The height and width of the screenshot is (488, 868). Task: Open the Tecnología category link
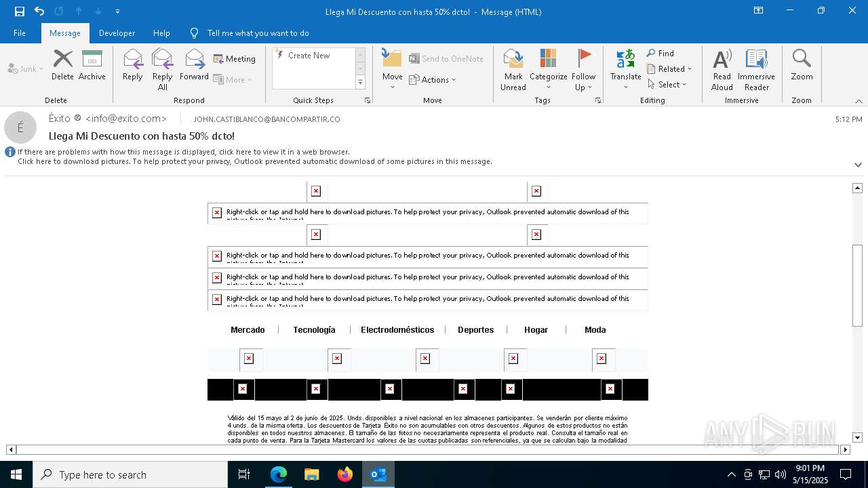(x=314, y=329)
